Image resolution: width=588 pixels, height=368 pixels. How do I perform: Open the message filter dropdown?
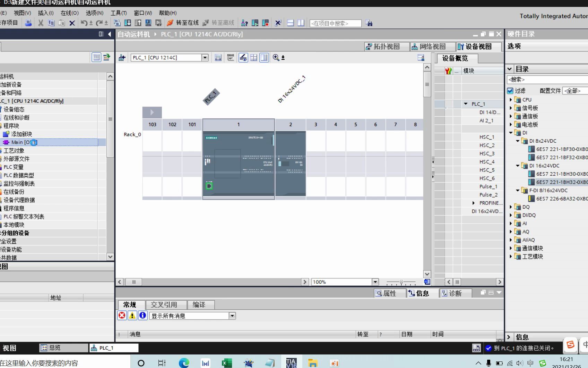tap(232, 316)
